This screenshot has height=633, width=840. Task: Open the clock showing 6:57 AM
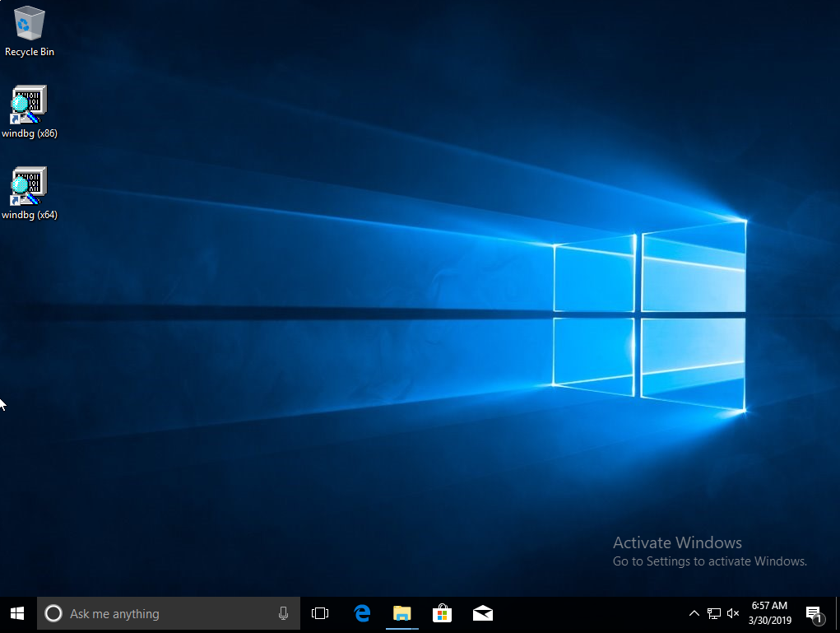[x=770, y=613]
